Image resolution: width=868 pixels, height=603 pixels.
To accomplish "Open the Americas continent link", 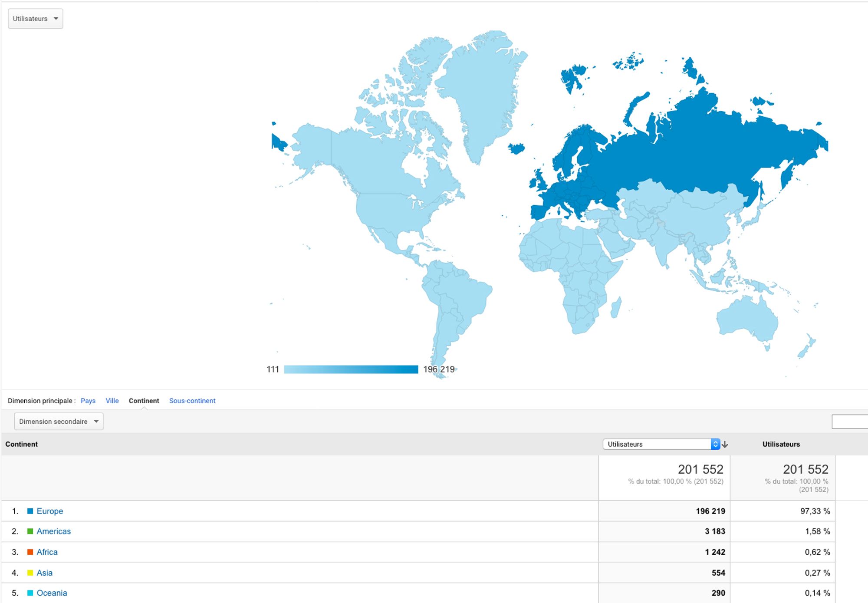I will 53,531.
